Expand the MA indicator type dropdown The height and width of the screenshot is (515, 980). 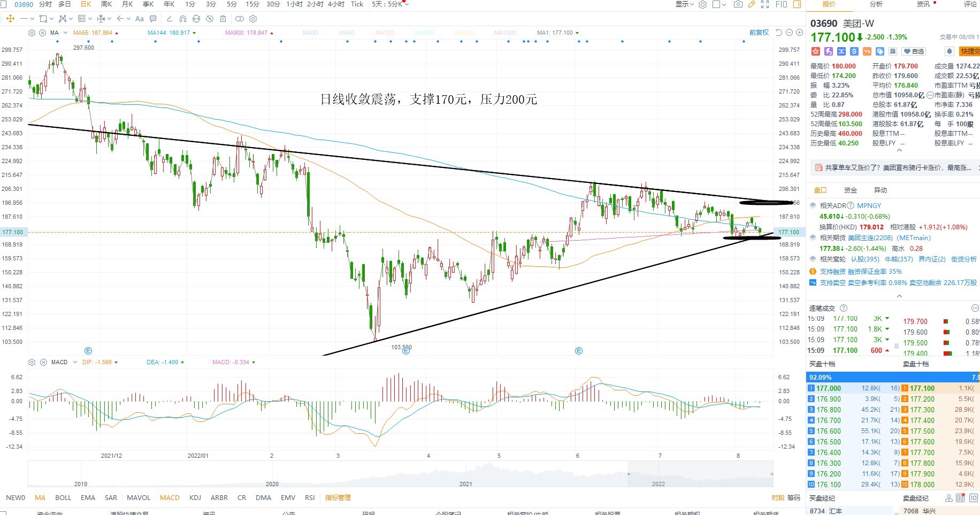[x=65, y=33]
